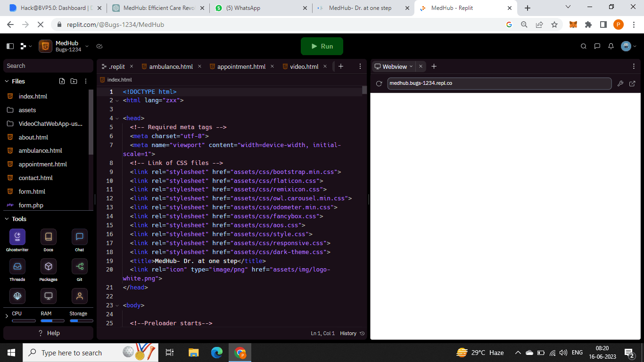Image resolution: width=644 pixels, height=362 pixels.
Task: Click the Webview URL address field
Action: 499,83
